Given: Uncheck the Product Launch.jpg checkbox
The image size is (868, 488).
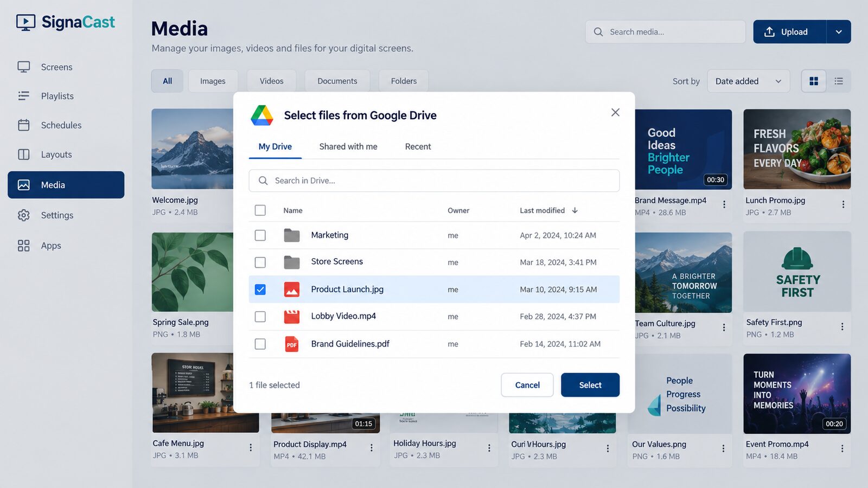Looking at the screenshot, I should coord(260,290).
